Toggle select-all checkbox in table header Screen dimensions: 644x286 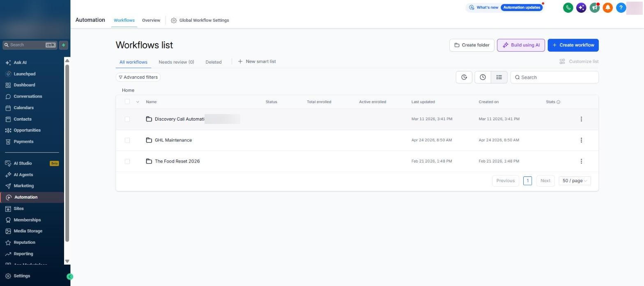(127, 102)
